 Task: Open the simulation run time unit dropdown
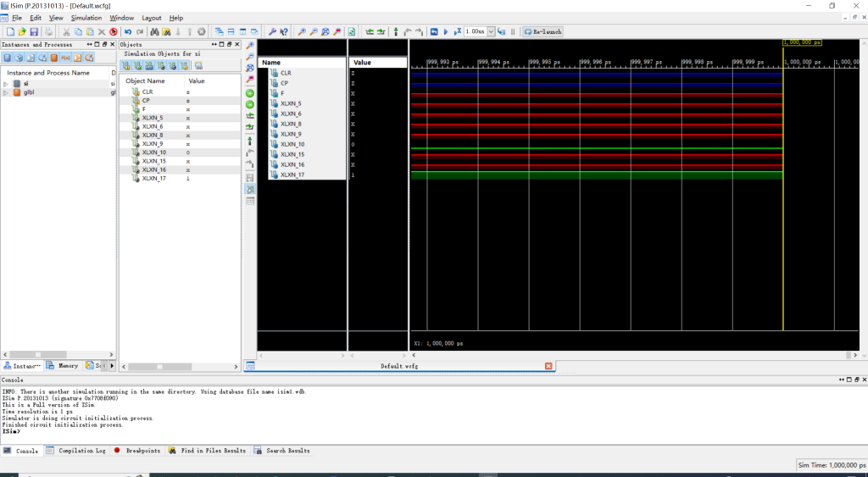(491, 31)
